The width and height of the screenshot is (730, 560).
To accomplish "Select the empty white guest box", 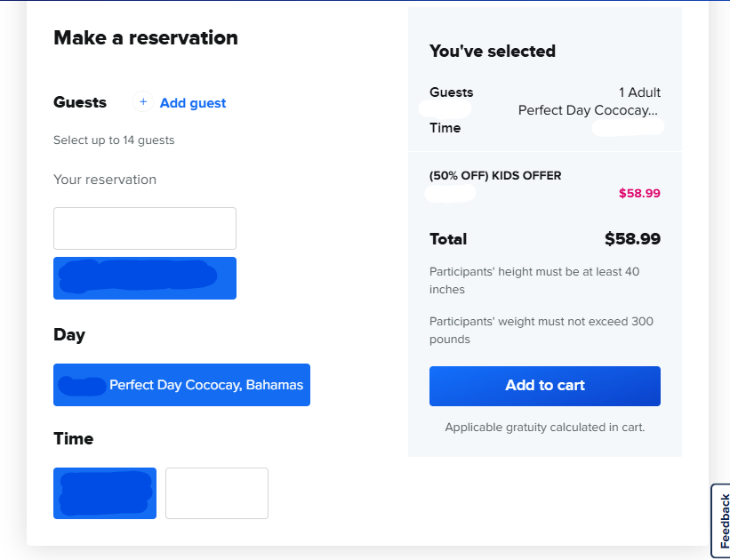I will point(145,228).
